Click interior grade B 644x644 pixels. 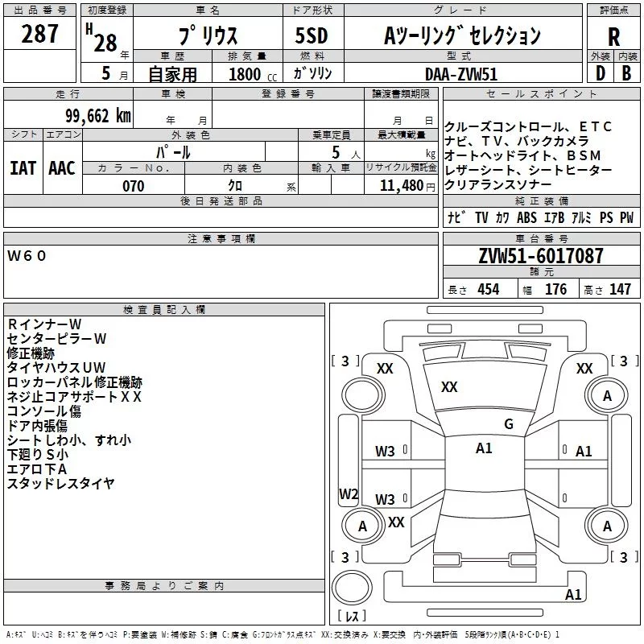point(626,73)
